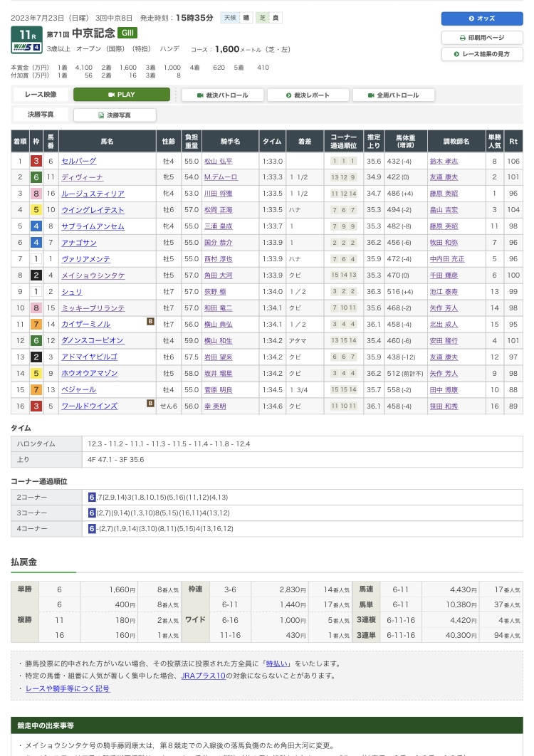Open trainer 鈴木 孝志 link

[x=444, y=162]
